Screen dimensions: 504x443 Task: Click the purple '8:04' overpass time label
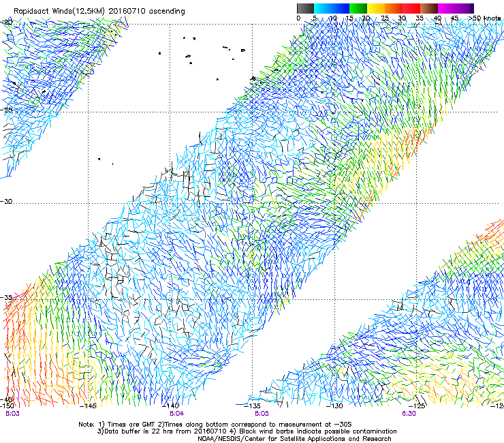(177, 414)
